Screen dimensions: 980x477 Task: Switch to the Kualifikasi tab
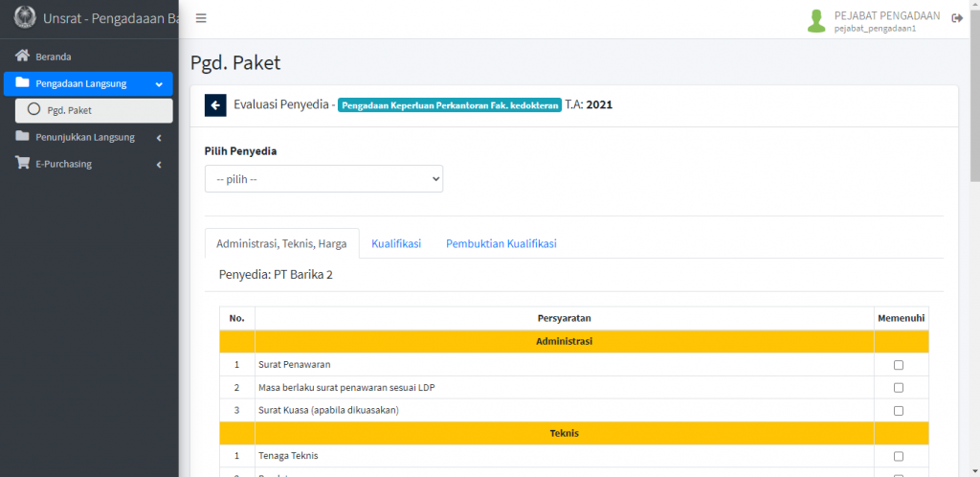click(396, 244)
